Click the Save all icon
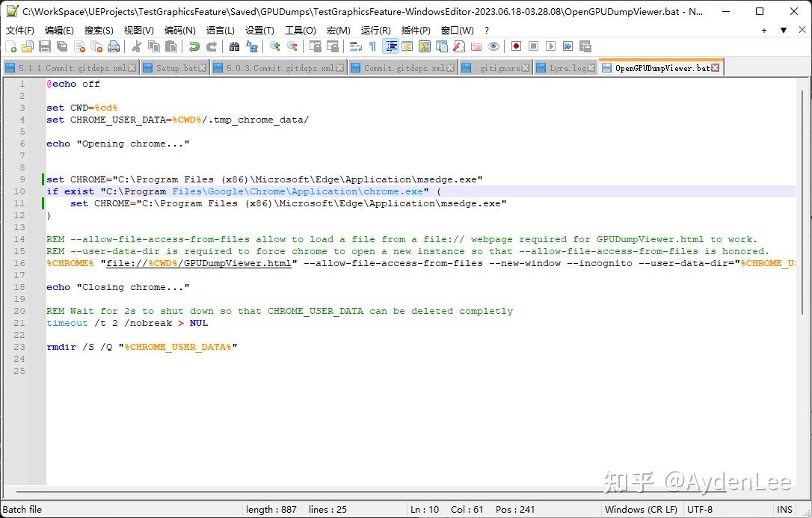The width and height of the screenshot is (812, 518). pos(62,46)
